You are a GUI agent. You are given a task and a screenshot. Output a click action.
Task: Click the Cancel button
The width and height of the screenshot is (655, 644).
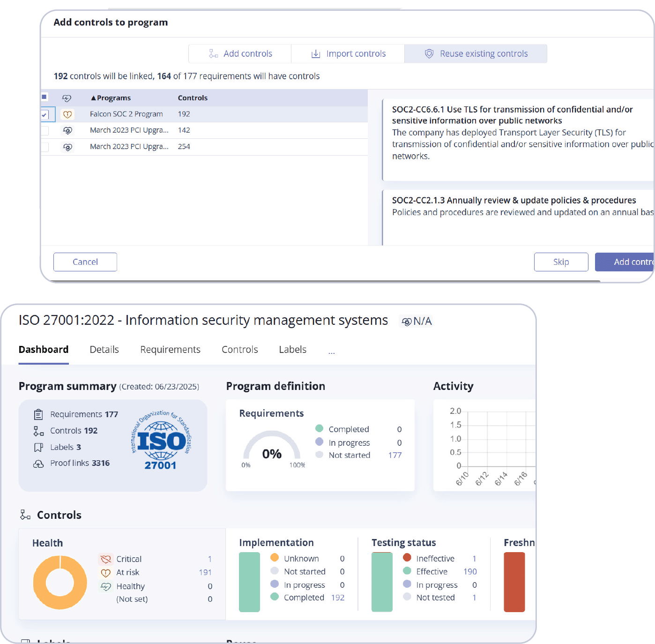pyautogui.click(x=85, y=262)
